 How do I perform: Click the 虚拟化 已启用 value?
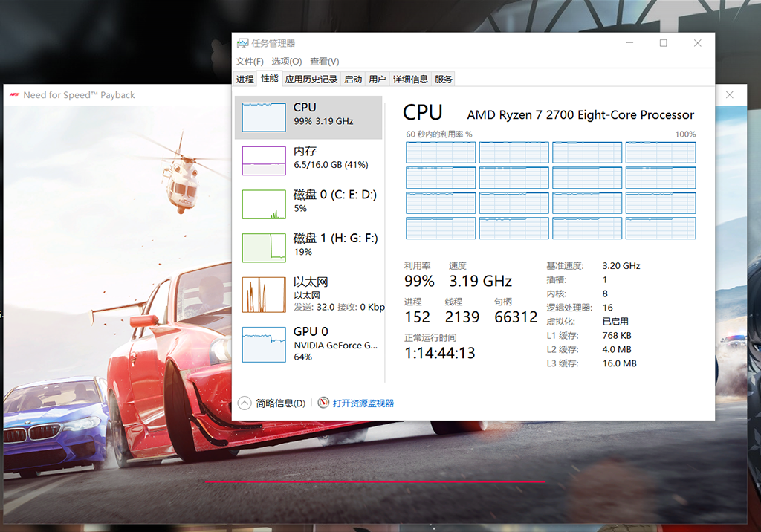pos(615,322)
